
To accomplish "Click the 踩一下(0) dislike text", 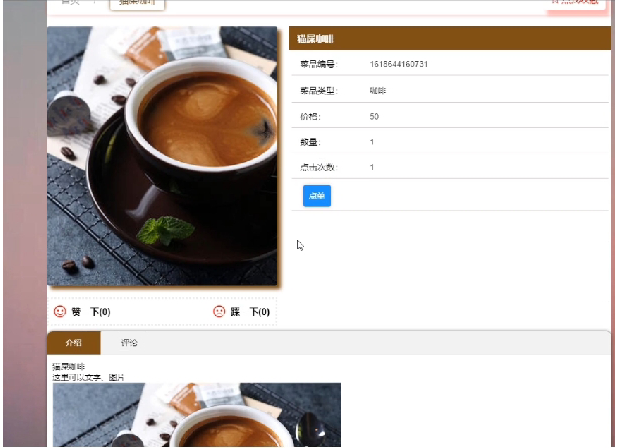I will pyautogui.click(x=250, y=312).
